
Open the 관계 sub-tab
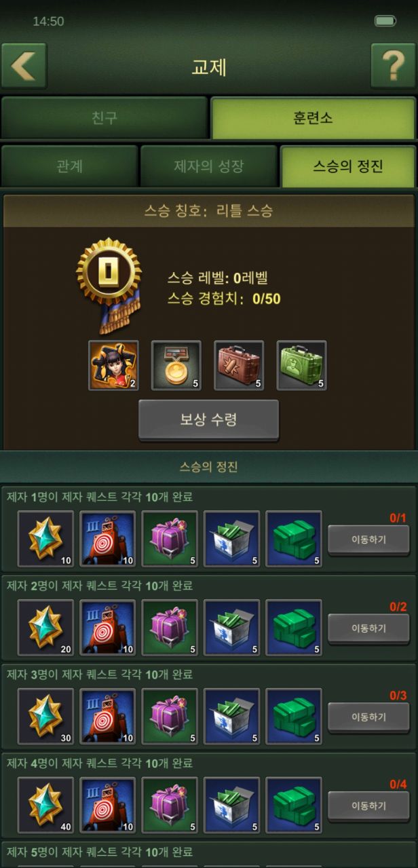coord(69,166)
